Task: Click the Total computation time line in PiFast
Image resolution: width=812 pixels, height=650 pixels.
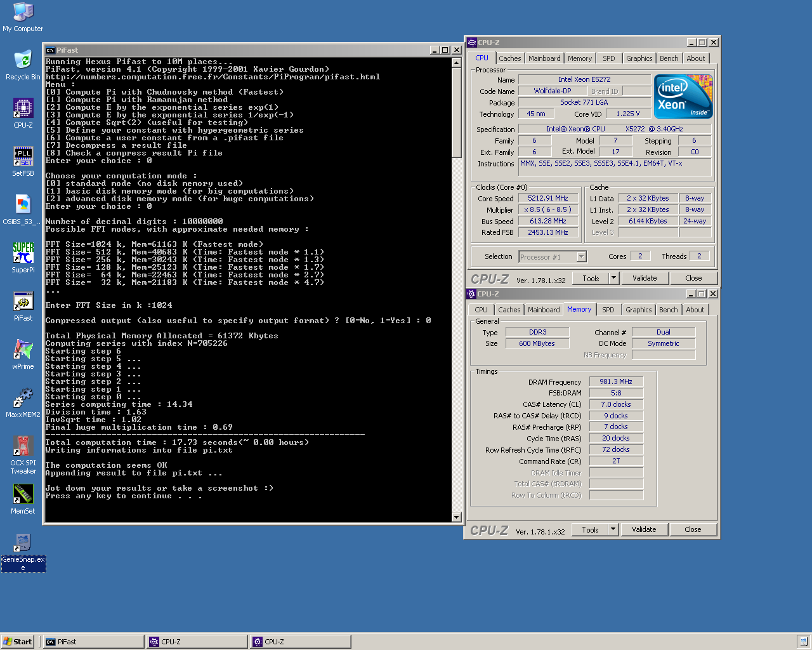Action: [x=177, y=442]
